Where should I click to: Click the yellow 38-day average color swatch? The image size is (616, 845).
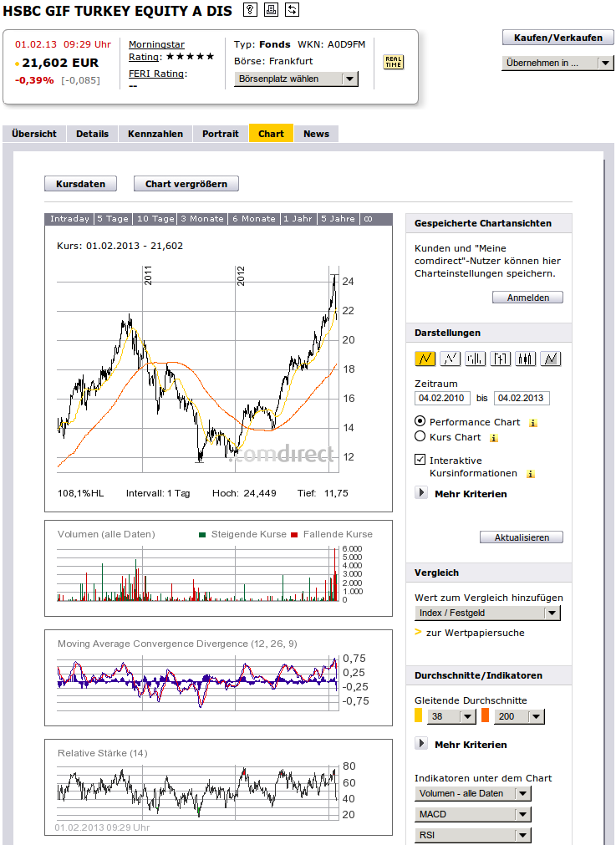(x=418, y=715)
